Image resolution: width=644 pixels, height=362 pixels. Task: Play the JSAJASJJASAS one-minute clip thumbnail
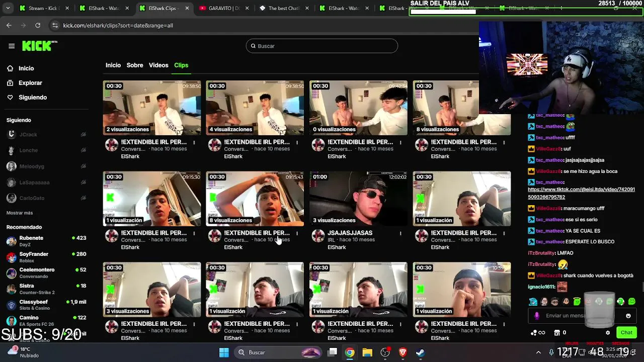(358, 199)
